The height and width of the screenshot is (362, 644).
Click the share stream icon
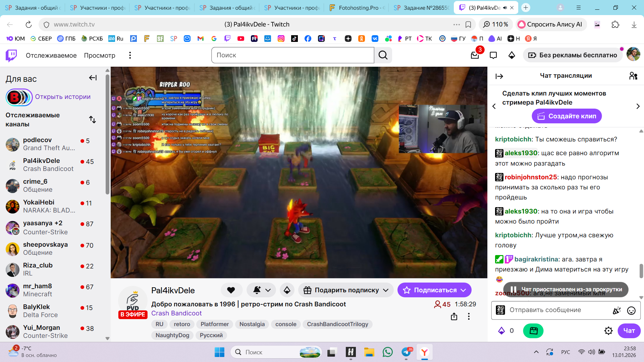coord(454,316)
